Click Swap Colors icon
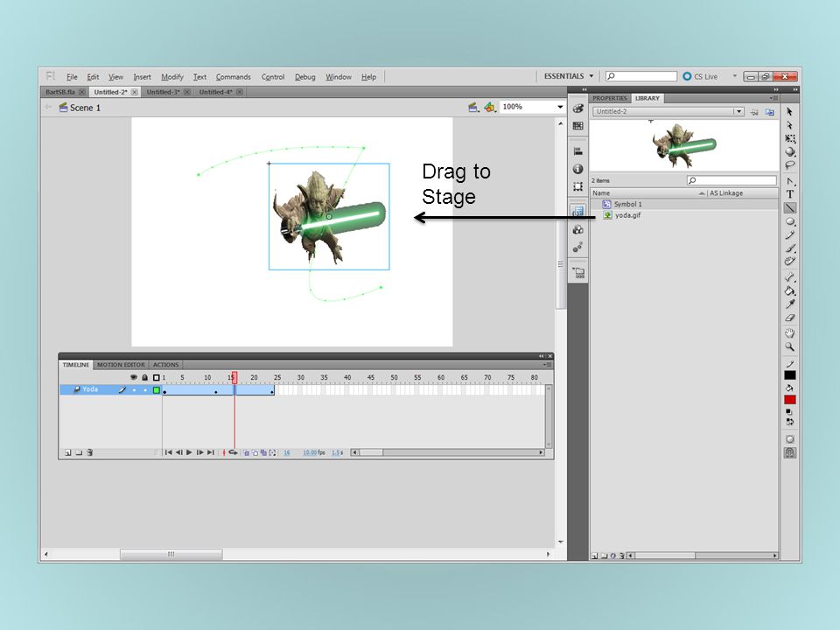 tap(789, 422)
